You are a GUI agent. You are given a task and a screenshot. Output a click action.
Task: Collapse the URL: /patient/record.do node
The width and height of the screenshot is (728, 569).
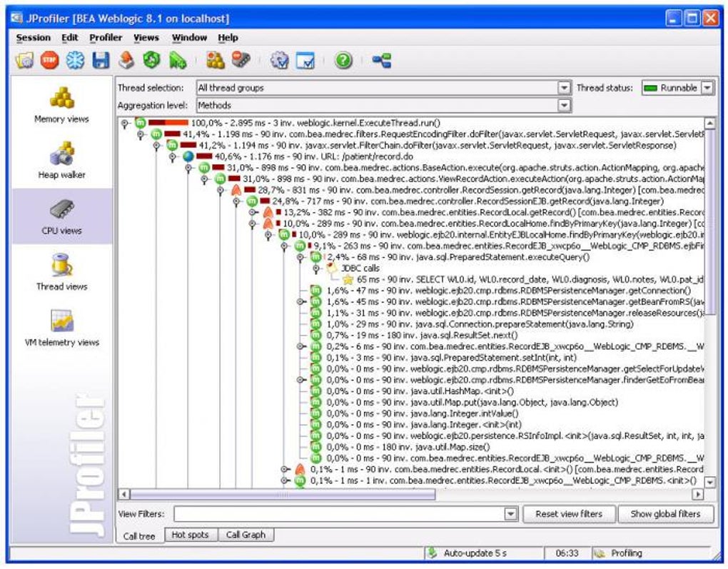(173, 156)
